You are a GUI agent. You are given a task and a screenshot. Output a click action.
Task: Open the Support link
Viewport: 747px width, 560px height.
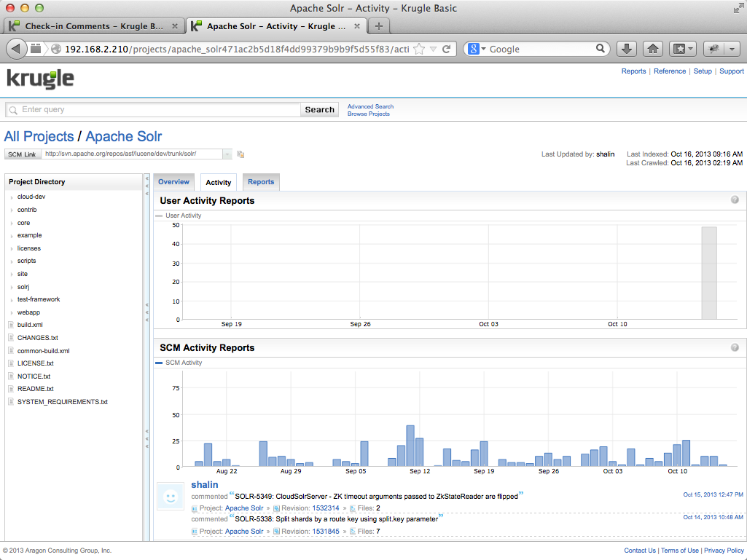[x=732, y=71]
